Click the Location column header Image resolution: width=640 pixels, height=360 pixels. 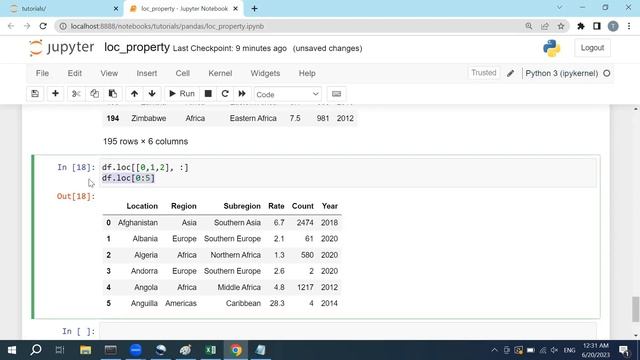tap(142, 206)
